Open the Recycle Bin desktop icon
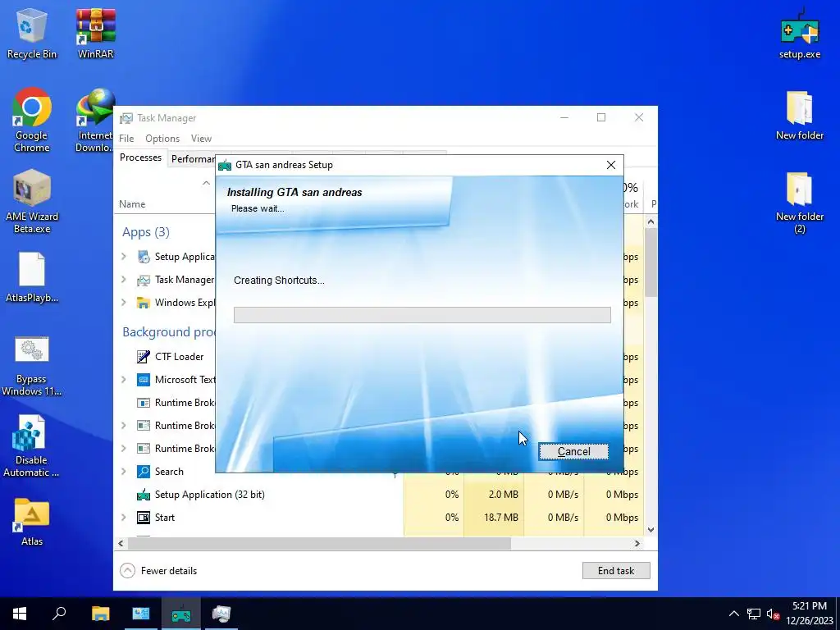Viewport: 840px width, 630px height. (31, 33)
